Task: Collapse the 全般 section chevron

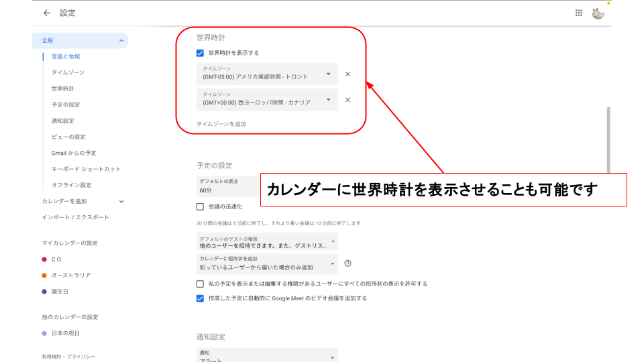Action: 121,41
